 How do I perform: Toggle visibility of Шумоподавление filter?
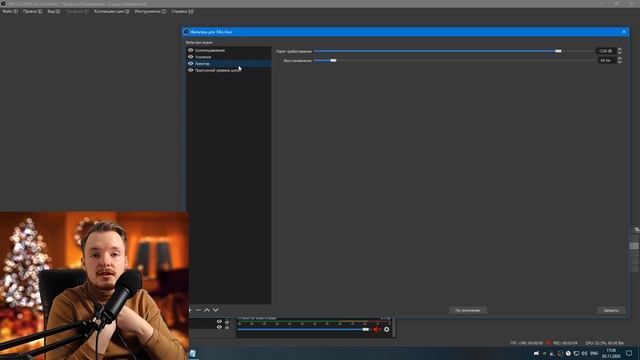coord(190,50)
